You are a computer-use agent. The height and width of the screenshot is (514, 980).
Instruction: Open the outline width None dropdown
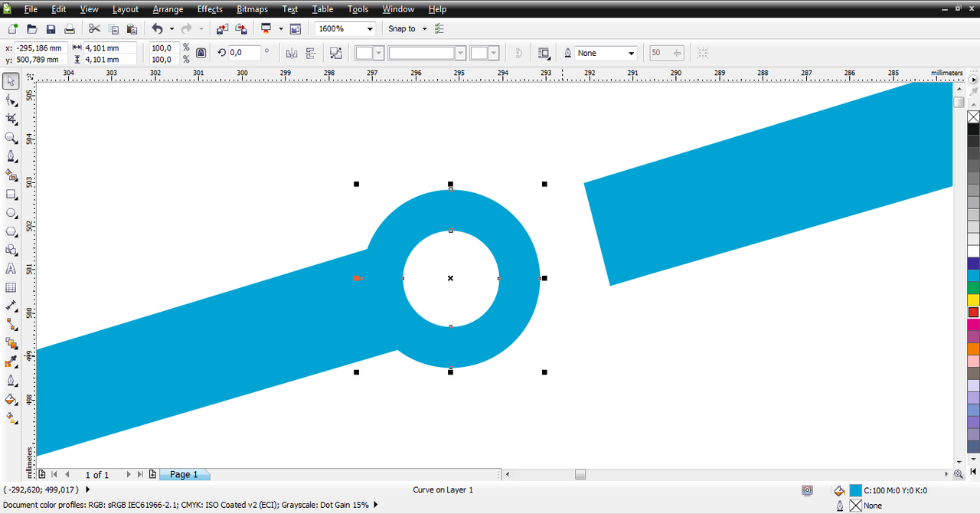click(x=606, y=53)
